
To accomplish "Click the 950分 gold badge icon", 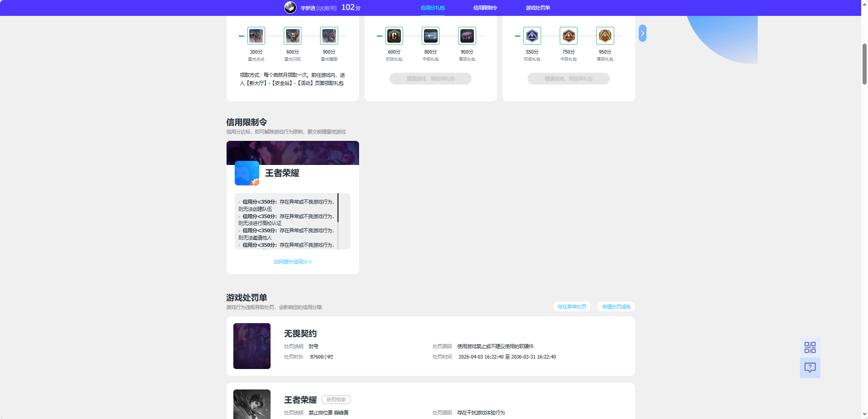I will tap(605, 36).
